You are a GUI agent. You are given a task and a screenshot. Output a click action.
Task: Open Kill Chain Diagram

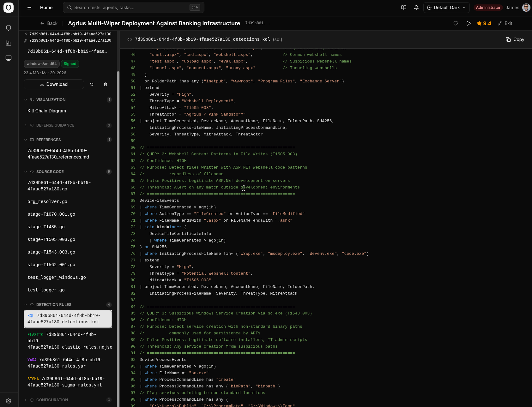(x=68, y=111)
